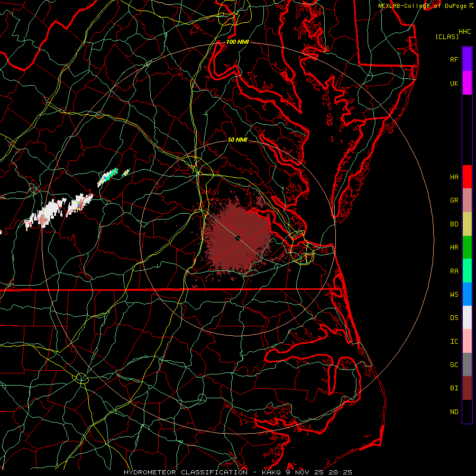Image resolution: width=476 pixels, height=476 pixels.
Task: Select the "GR" legend label
Action: 454,200
